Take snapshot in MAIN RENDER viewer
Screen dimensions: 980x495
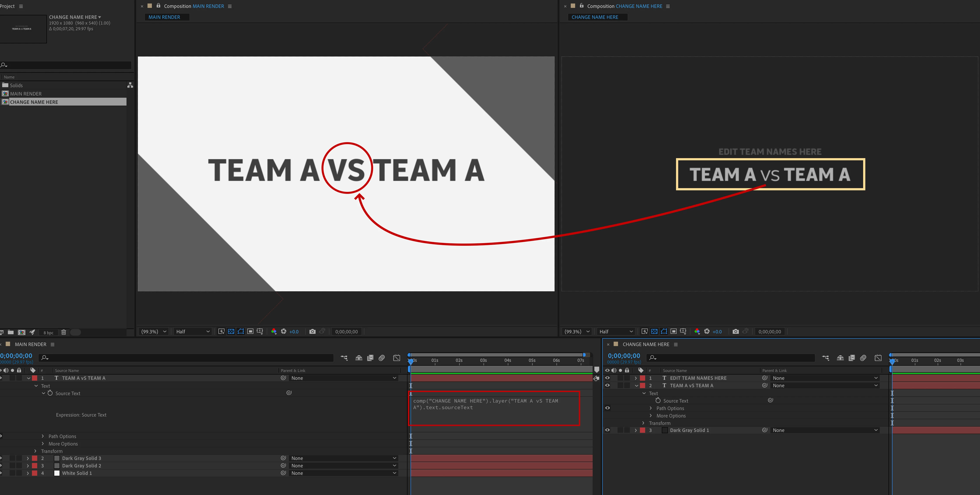tap(312, 331)
